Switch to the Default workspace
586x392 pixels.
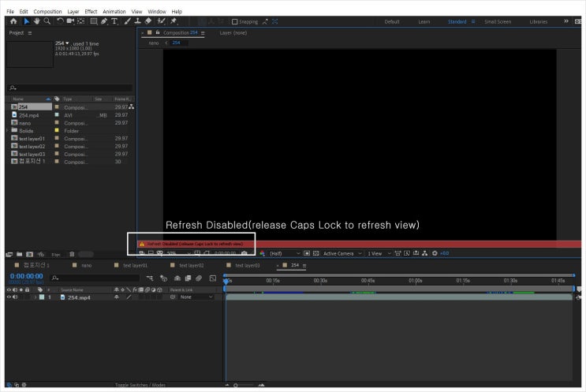392,21
